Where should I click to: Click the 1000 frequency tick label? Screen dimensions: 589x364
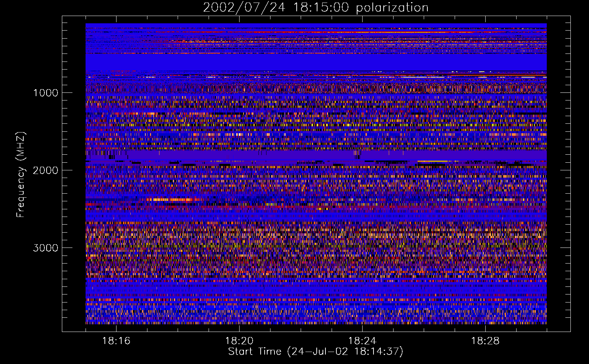pyautogui.click(x=46, y=93)
